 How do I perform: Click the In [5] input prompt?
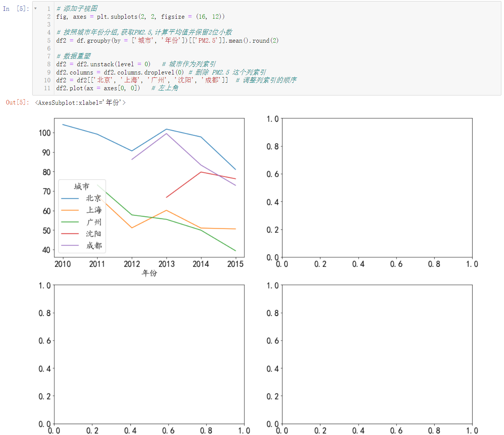[16, 9]
